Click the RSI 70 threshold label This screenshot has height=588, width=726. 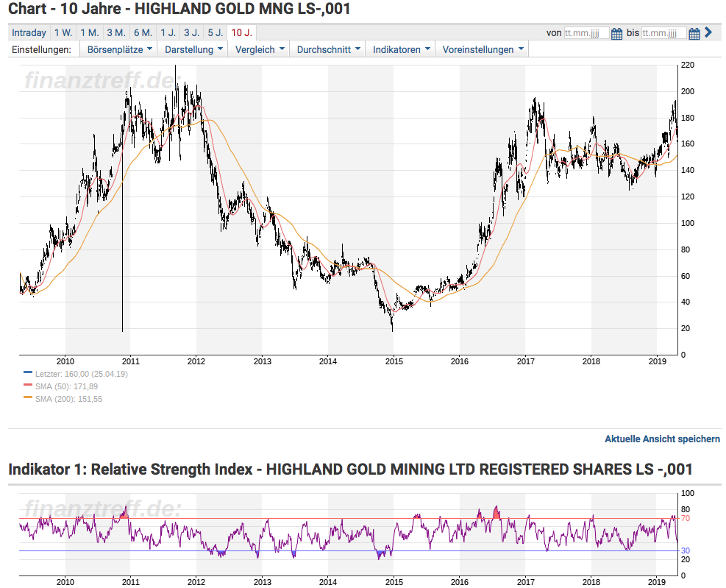coord(686,518)
